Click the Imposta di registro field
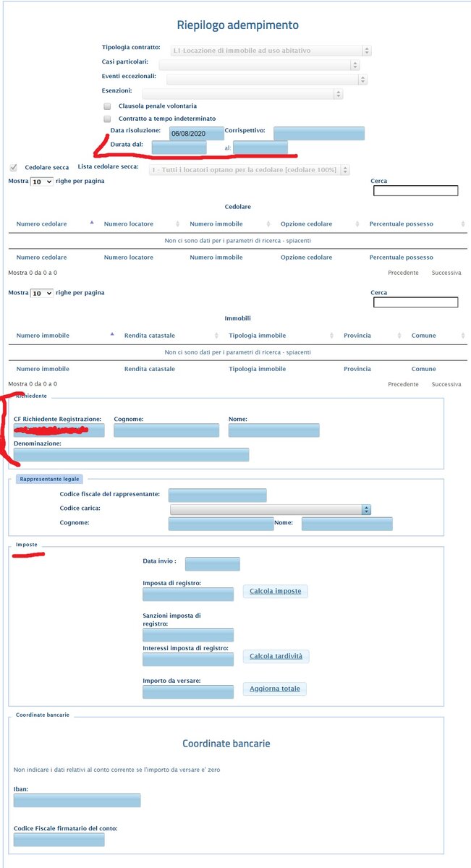This screenshot has height=868, width=471. coord(188,595)
